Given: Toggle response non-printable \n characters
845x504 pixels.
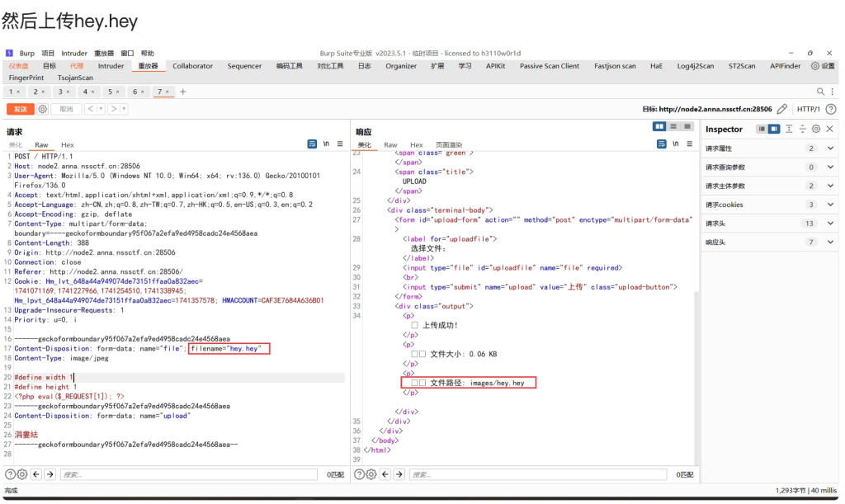Looking at the screenshot, I should point(675,144).
